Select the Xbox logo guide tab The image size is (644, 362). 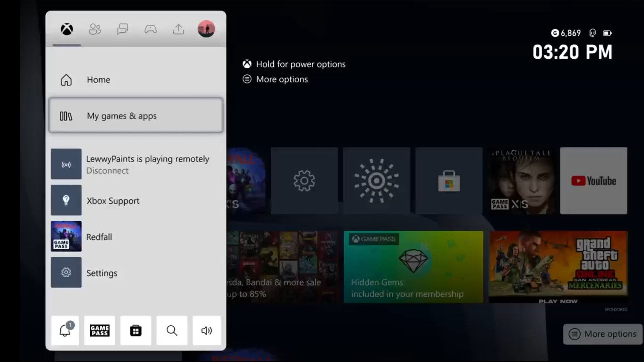coord(67,29)
